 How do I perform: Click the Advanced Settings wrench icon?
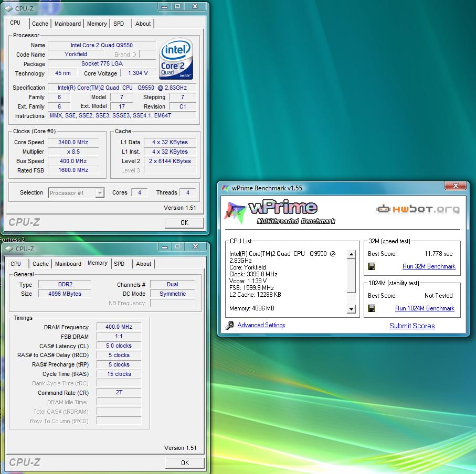(229, 326)
